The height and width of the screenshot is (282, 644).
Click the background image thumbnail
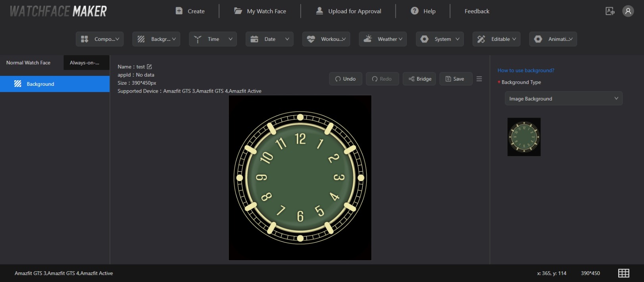coord(524,137)
